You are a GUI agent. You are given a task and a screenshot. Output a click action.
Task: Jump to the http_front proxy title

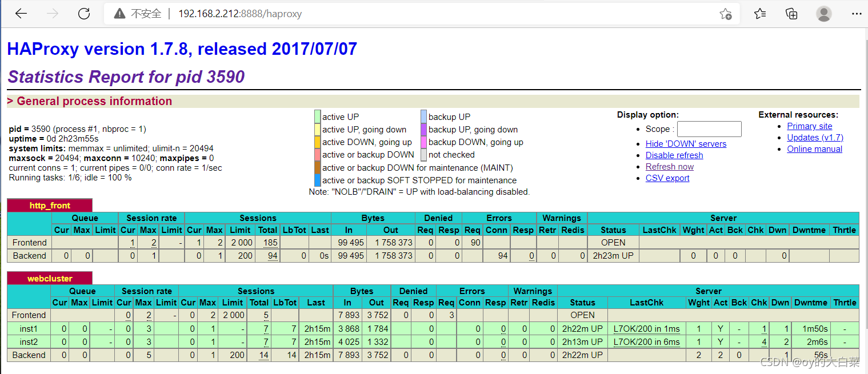pos(50,206)
